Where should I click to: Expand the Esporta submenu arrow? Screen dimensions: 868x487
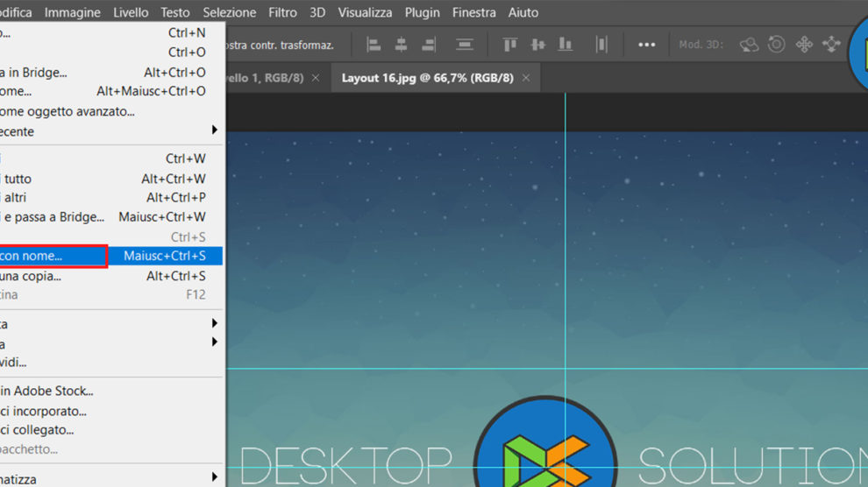(214, 323)
